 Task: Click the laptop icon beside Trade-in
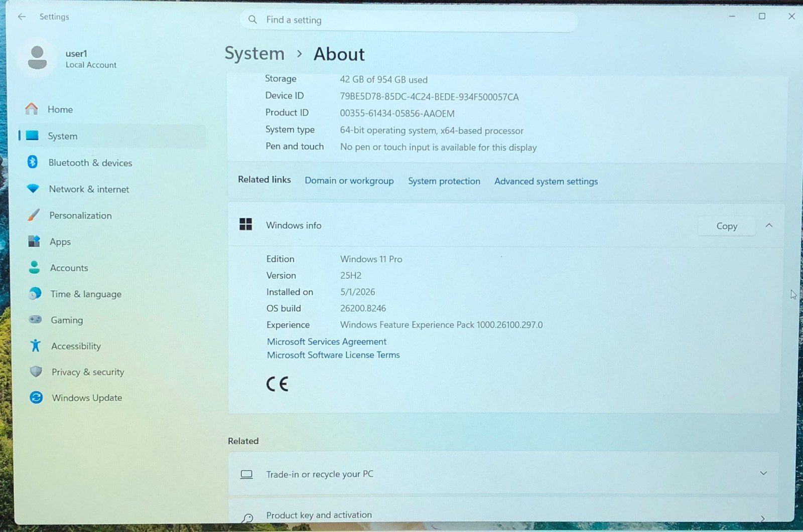pyautogui.click(x=246, y=474)
